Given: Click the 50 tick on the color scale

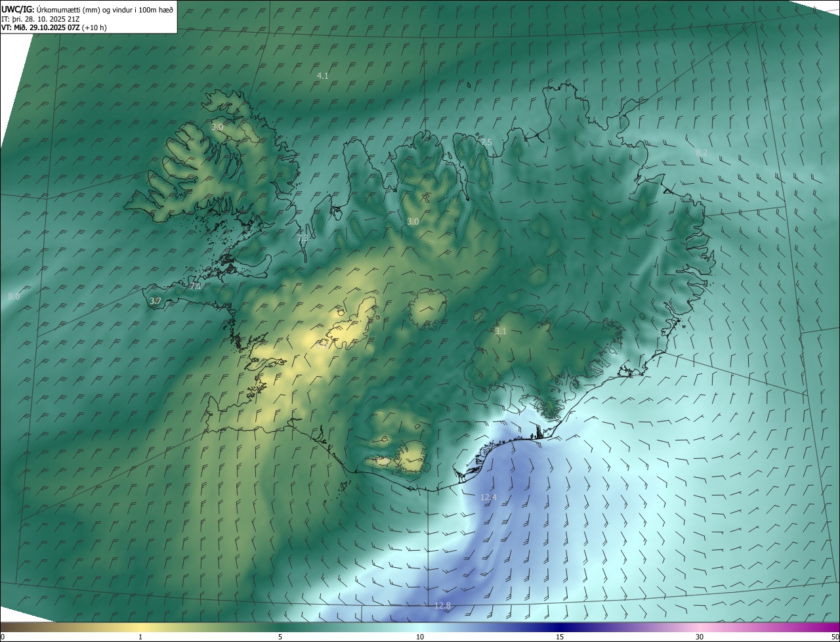Looking at the screenshot, I should click(835, 637).
